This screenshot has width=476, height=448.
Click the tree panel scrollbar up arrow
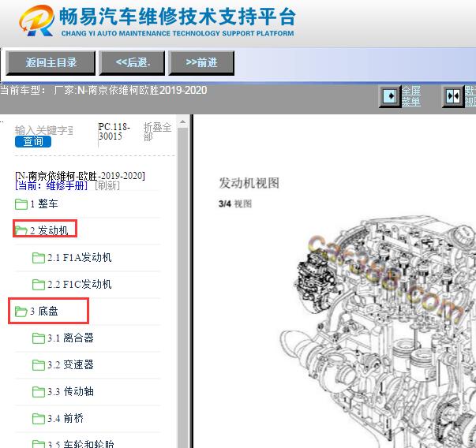[183, 122]
